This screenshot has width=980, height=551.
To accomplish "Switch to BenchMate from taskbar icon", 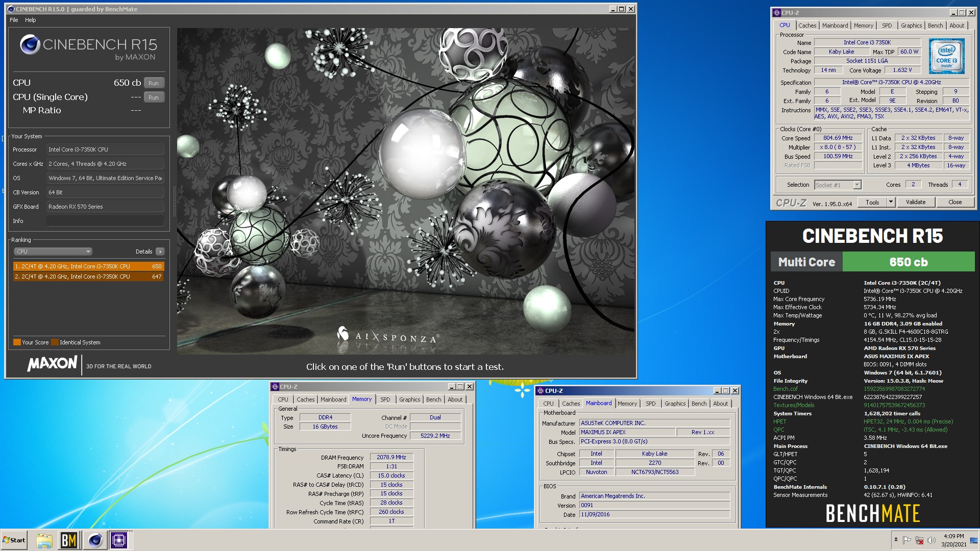I will point(69,540).
